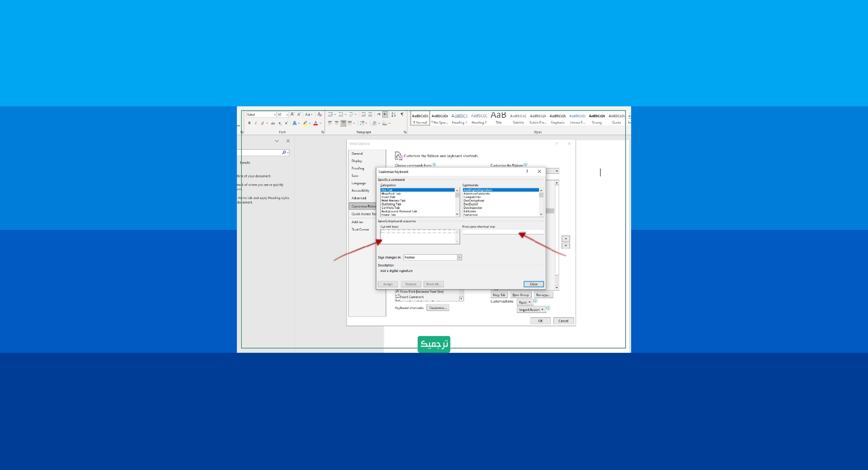Select Insert Tab in Categories list

click(x=388, y=197)
